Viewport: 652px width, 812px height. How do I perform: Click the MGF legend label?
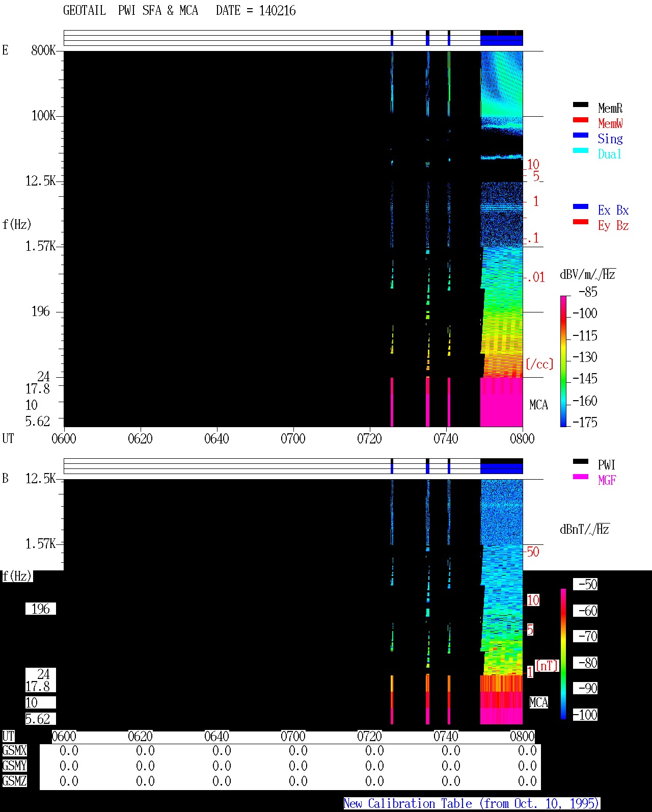pos(607,480)
